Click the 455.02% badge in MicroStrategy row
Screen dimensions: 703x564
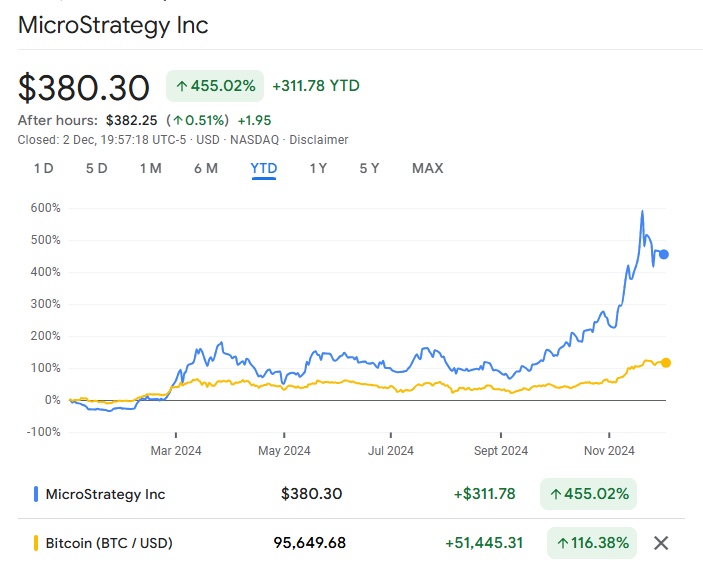(x=589, y=494)
